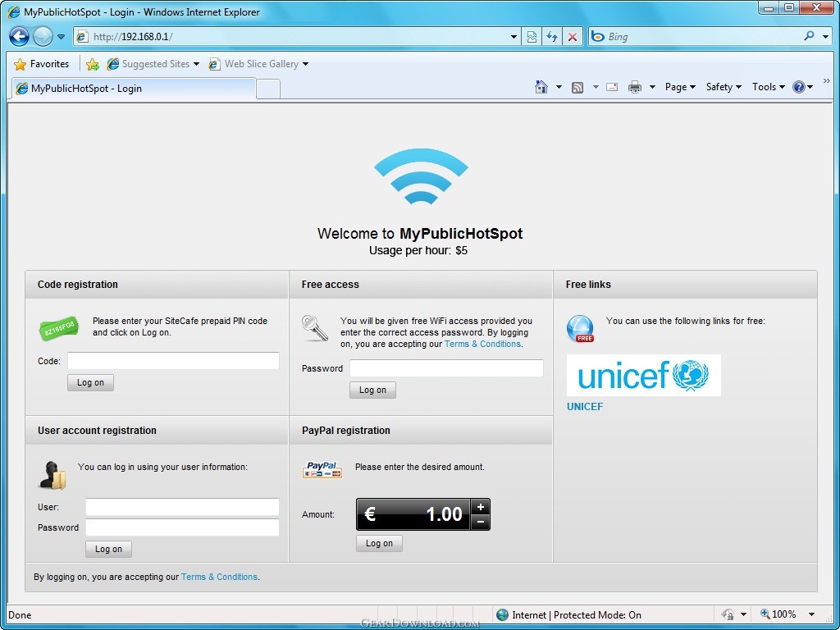The width and height of the screenshot is (840, 630).
Task: Click the browser Back arrow button
Action: click(x=20, y=36)
